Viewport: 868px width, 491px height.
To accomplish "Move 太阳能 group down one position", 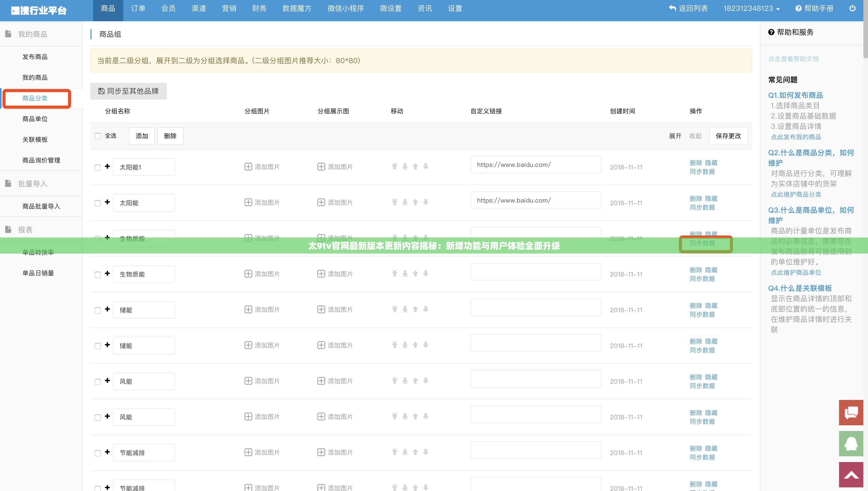I will (x=426, y=202).
